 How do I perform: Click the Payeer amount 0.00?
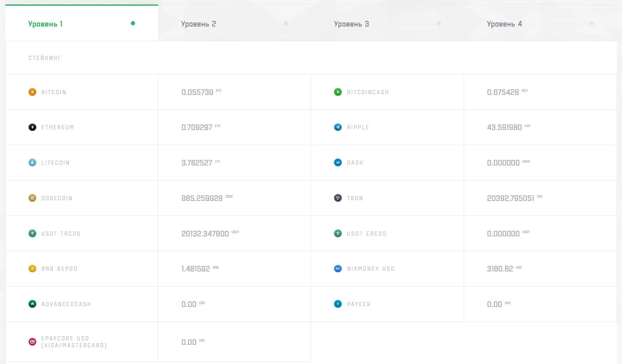pos(494,304)
